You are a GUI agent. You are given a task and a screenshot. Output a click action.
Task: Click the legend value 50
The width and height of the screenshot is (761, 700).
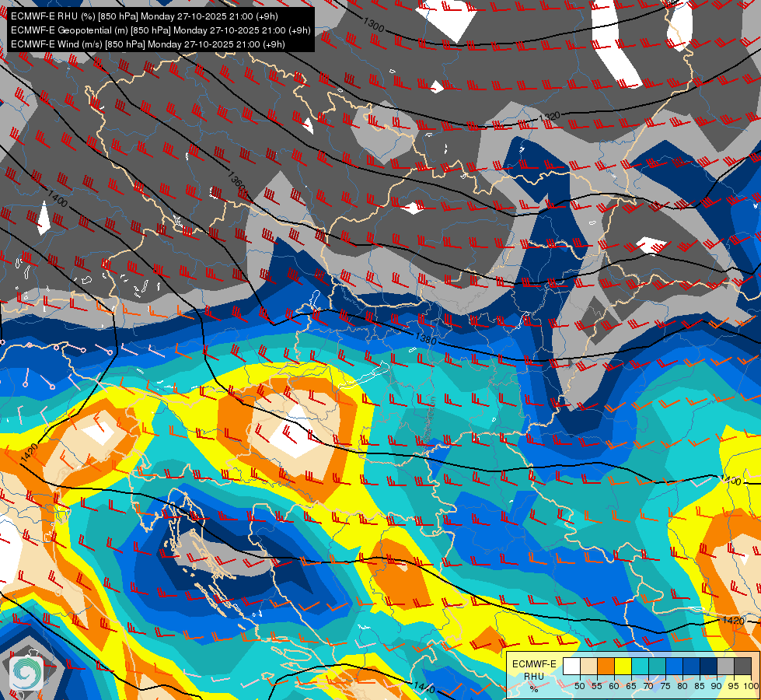(x=579, y=686)
